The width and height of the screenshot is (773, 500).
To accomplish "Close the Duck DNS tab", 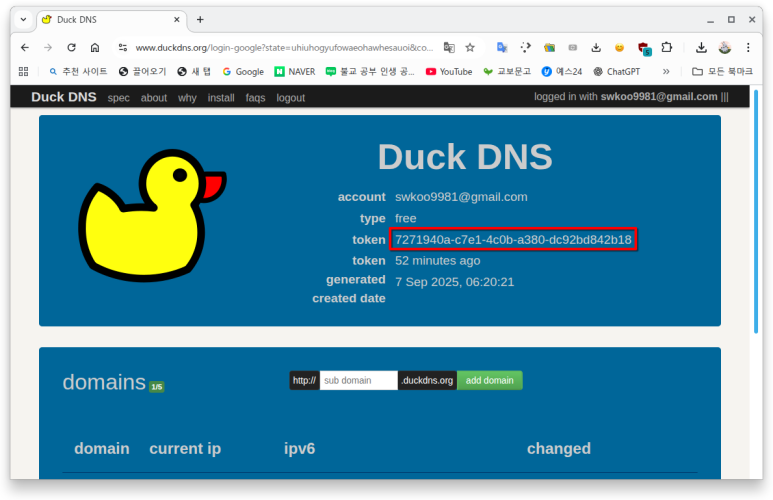I will 176,20.
